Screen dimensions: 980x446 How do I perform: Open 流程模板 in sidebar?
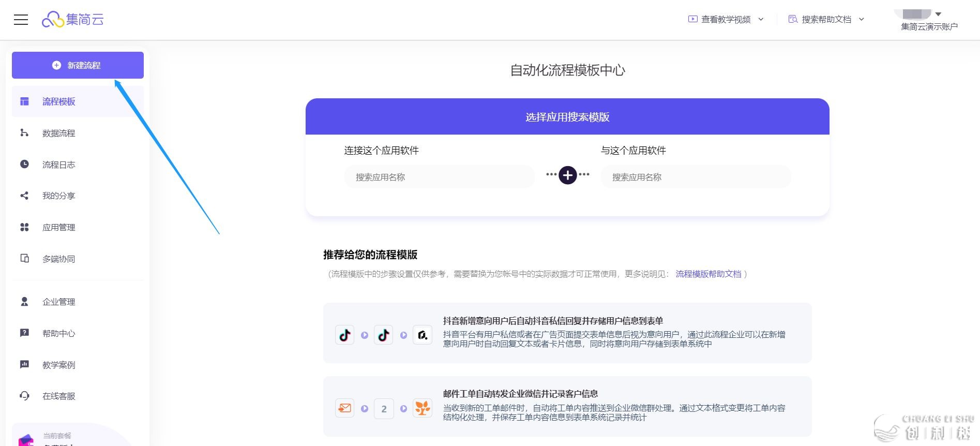tap(78, 101)
